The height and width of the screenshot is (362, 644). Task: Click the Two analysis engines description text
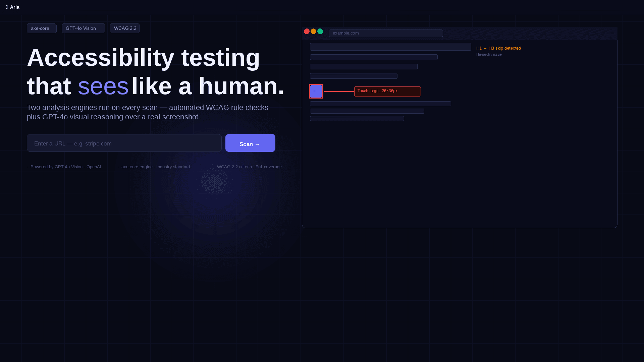click(148, 112)
